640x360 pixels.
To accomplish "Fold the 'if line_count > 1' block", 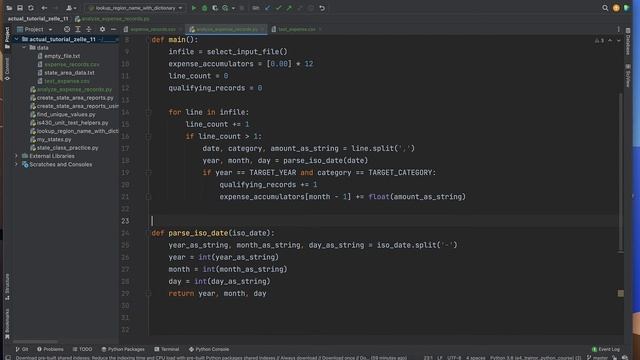I will click(149, 136).
